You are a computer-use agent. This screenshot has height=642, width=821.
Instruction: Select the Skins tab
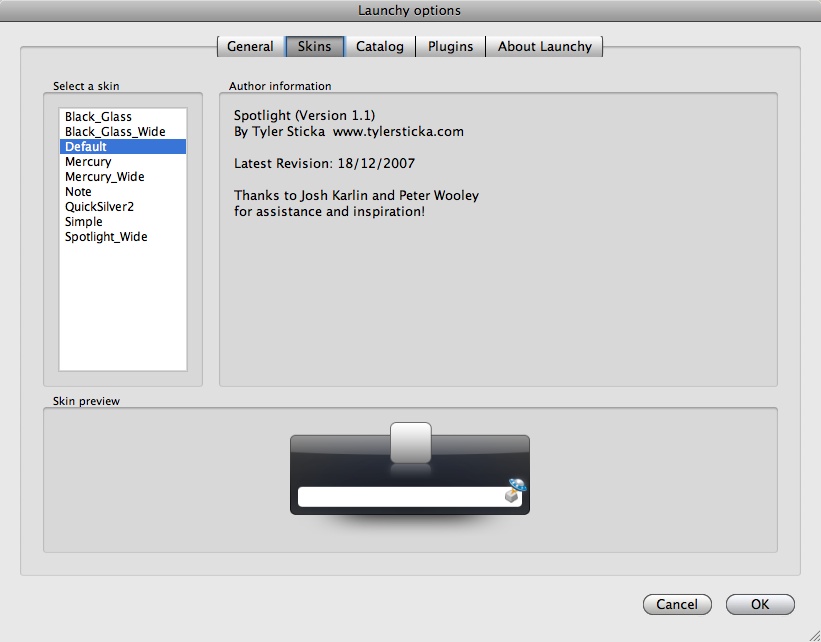pyautogui.click(x=314, y=46)
